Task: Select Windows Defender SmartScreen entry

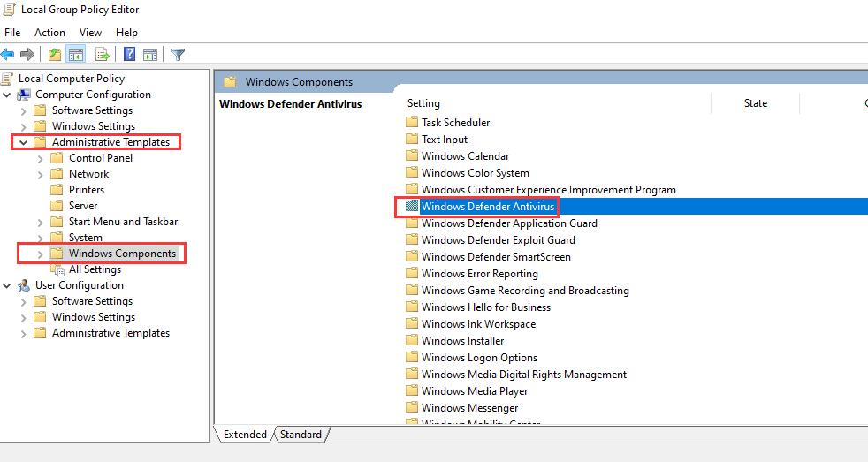Action: (496, 257)
